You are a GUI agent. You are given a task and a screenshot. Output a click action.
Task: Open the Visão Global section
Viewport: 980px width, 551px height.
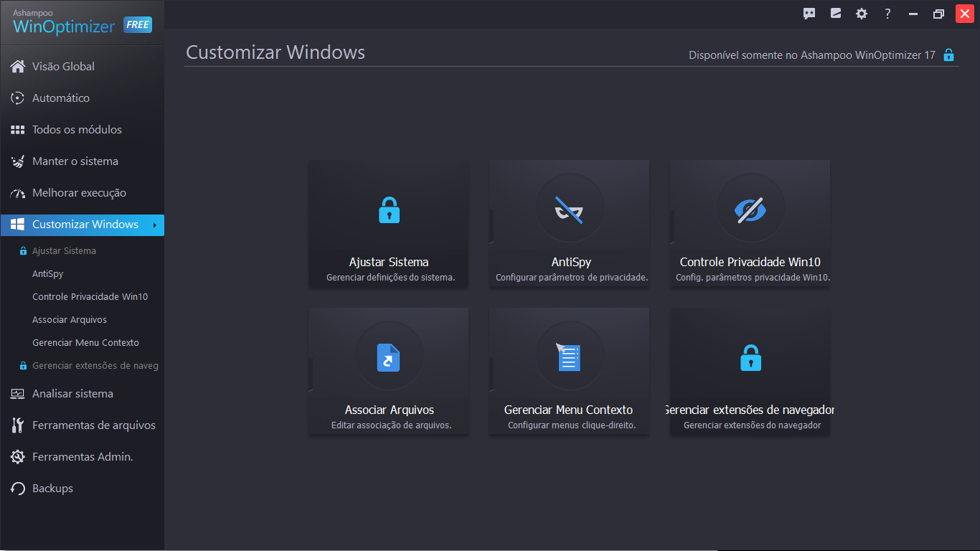tap(63, 66)
